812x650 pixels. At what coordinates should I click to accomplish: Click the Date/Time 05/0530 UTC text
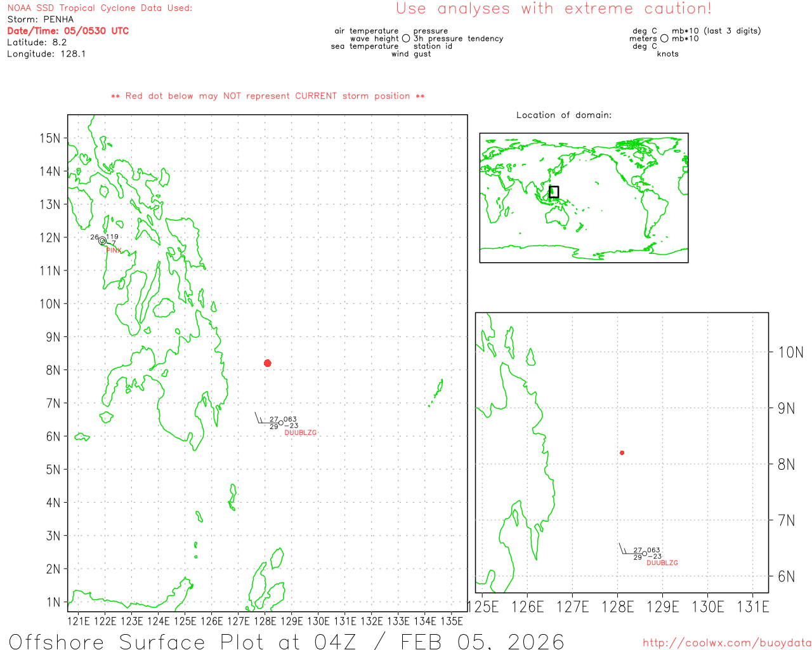(x=68, y=30)
